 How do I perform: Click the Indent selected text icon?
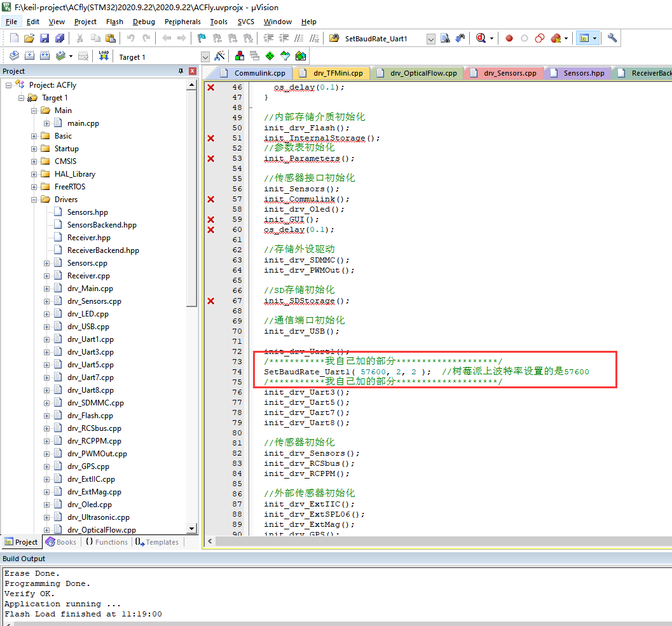pyautogui.click(x=268, y=38)
